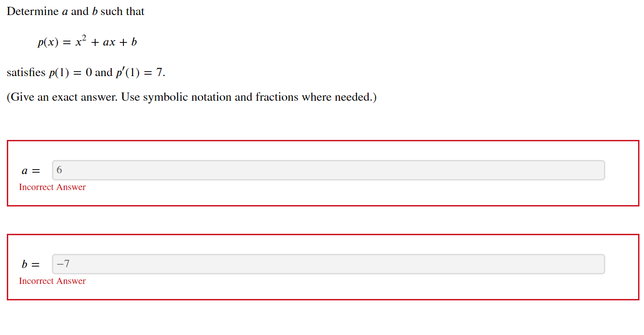The image size is (644, 335).
Task: Click the Incorrect Answer label under a
Action: click(52, 187)
